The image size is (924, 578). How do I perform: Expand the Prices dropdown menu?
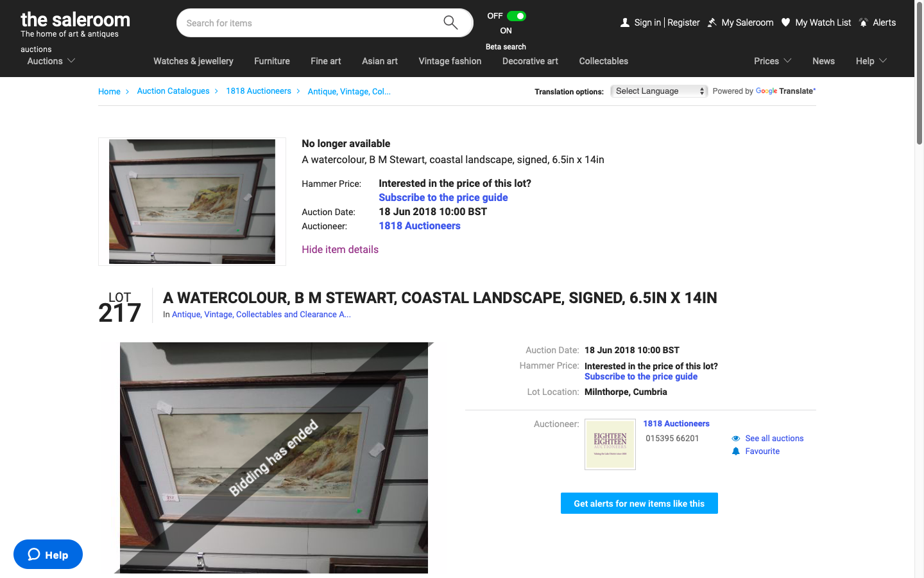(x=773, y=61)
